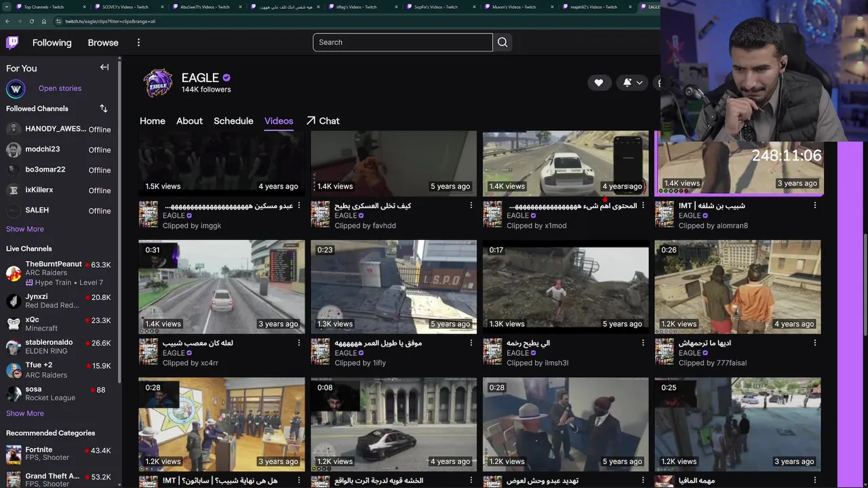Open options for clip by 1ifly

point(471,343)
